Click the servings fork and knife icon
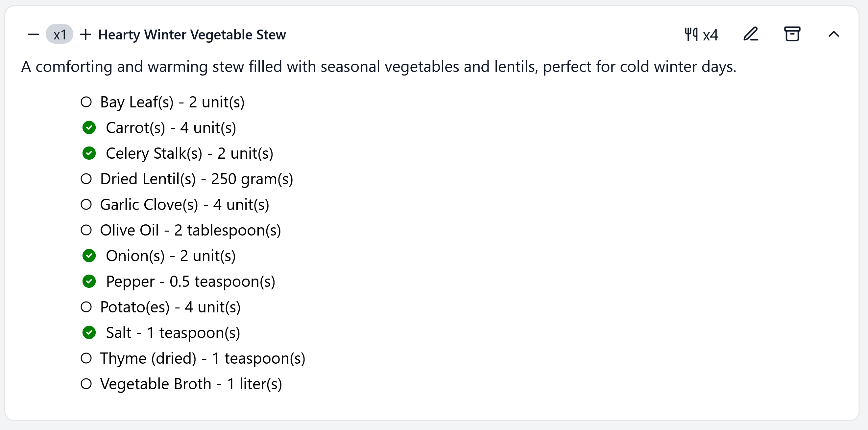 click(691, 34)
